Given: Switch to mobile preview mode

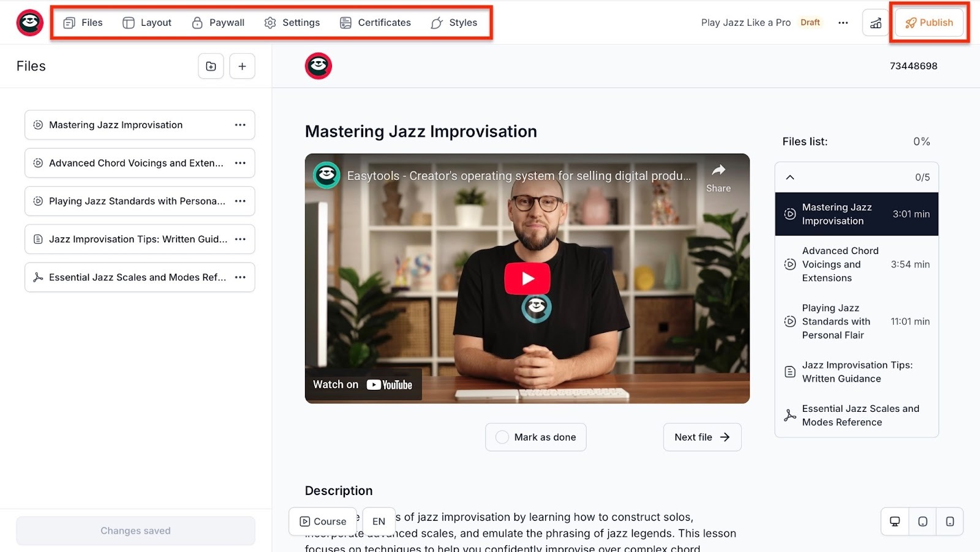Looking at the screenshot, I should point(950,521).
